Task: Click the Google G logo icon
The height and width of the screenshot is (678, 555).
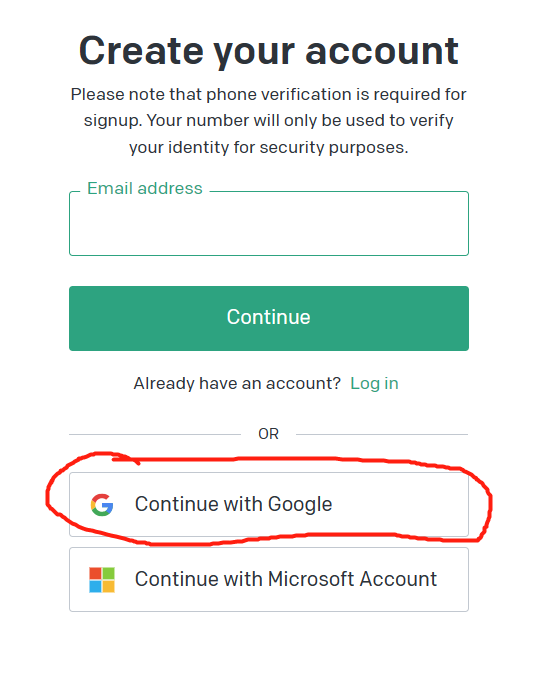Action: click(102, 505)
